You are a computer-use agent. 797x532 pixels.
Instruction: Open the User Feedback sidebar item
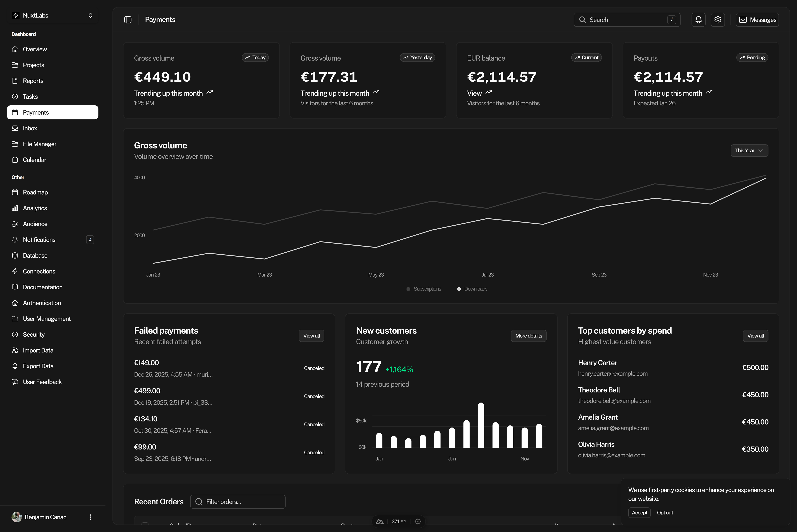pyautogui.click(x=42, y=382)
